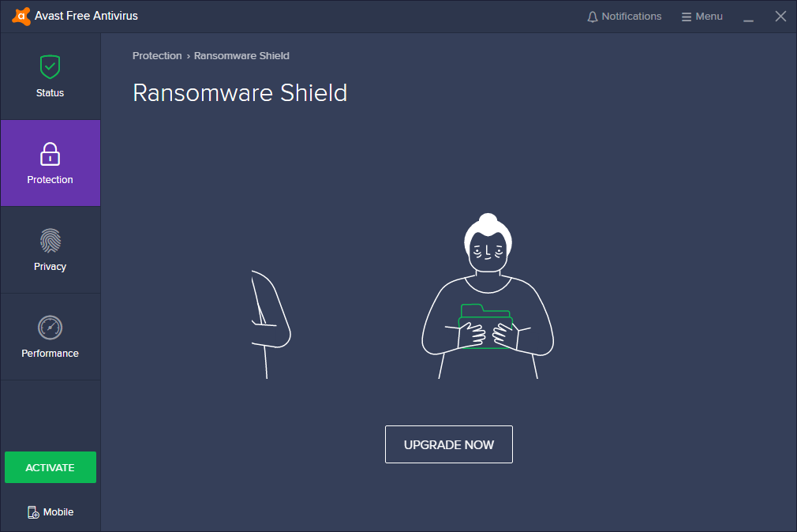797x532 pixels.
Task: Open the Notifications text label
Action: pos(632,17)
